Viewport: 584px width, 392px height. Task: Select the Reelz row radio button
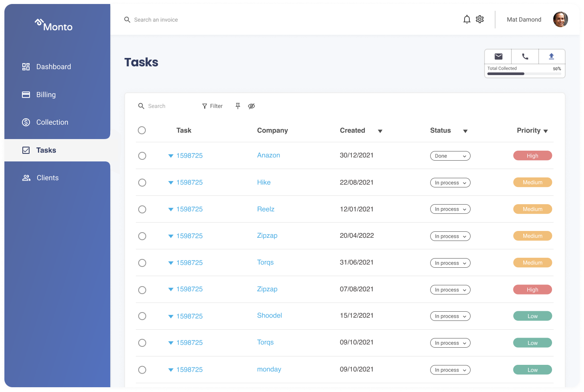tap(142, 209)
